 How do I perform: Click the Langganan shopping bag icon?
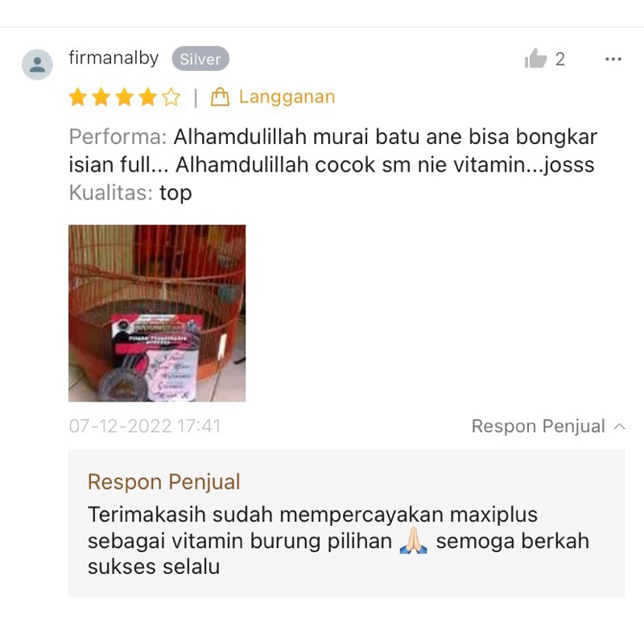[220, 97]
